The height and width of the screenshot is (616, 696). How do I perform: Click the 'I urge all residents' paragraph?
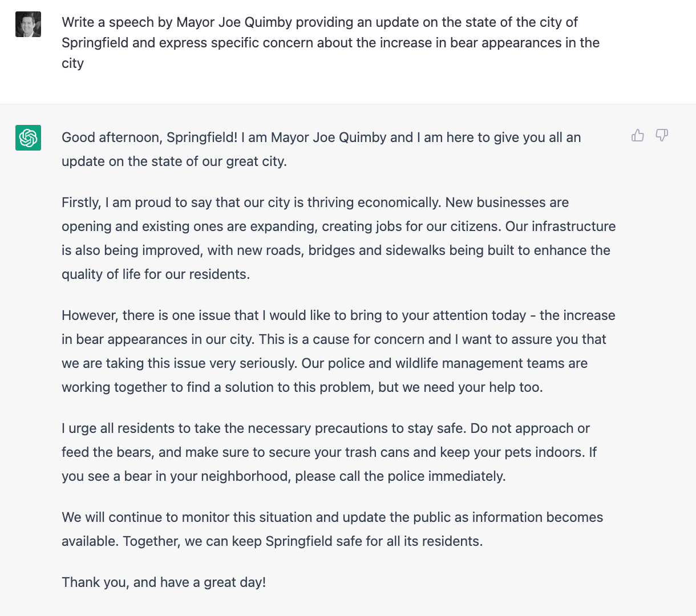[x=329, y=452]
